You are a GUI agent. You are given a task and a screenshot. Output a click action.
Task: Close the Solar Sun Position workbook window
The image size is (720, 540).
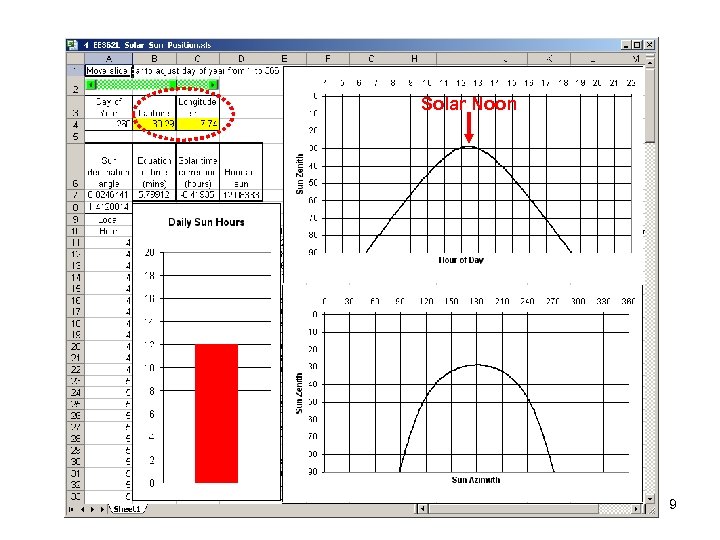pyautogui.click(x=649, y=45)
